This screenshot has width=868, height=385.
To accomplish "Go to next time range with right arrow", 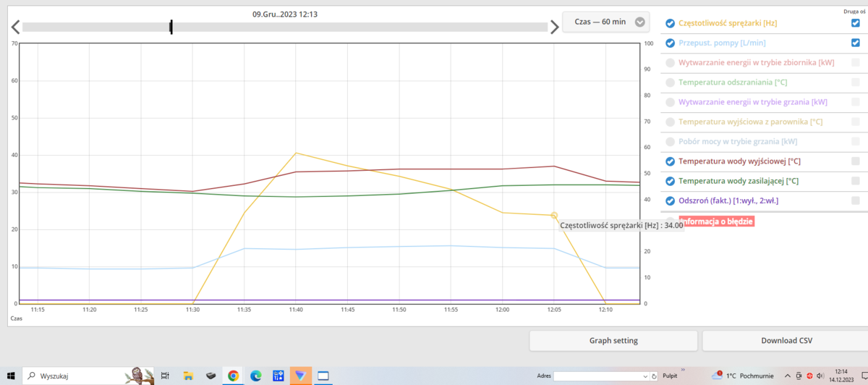I will pos(555,27).
